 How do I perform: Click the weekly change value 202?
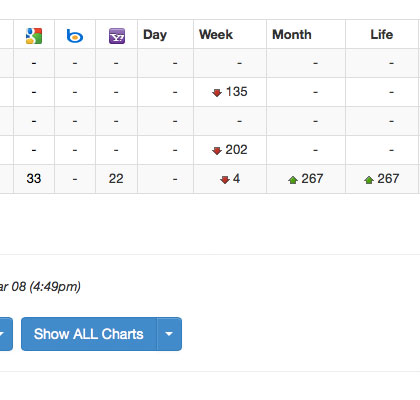[x=236, y=150]
